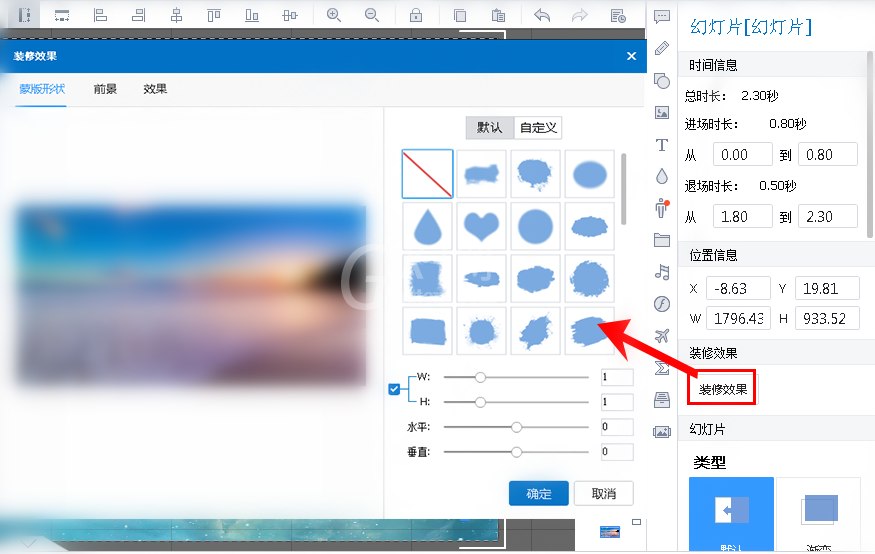Image resolution: width=875 pixels, height=554 pixels.
Task: Click the distribute spacing icon
Action: pyautogui.click(x=290, y=15)
